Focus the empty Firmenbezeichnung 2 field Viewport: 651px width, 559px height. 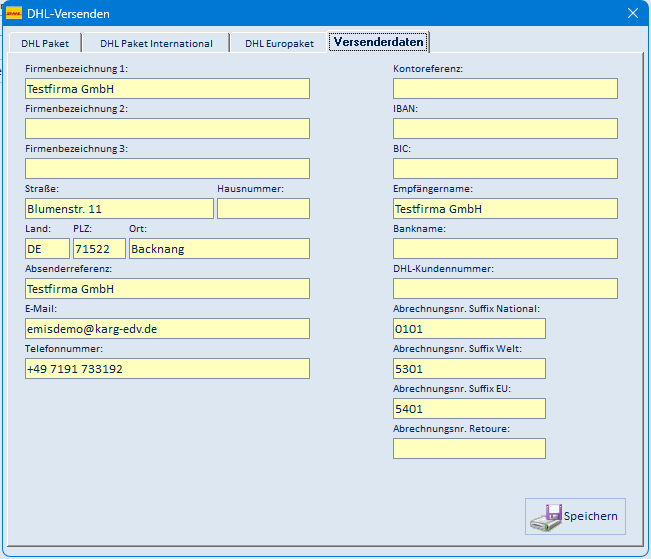tap(167, 128)
